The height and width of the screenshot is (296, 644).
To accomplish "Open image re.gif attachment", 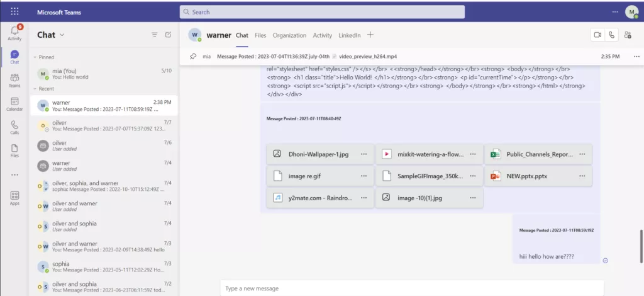I will (x=320, y=176).
